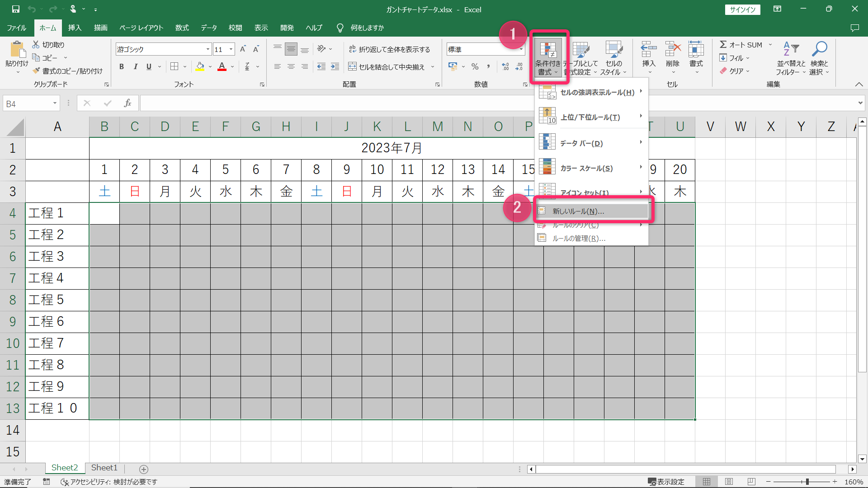
Task: Open Highlight Cells Rules (セルの強調表示ルール) submenu
Action: click(x=592, y=92)
